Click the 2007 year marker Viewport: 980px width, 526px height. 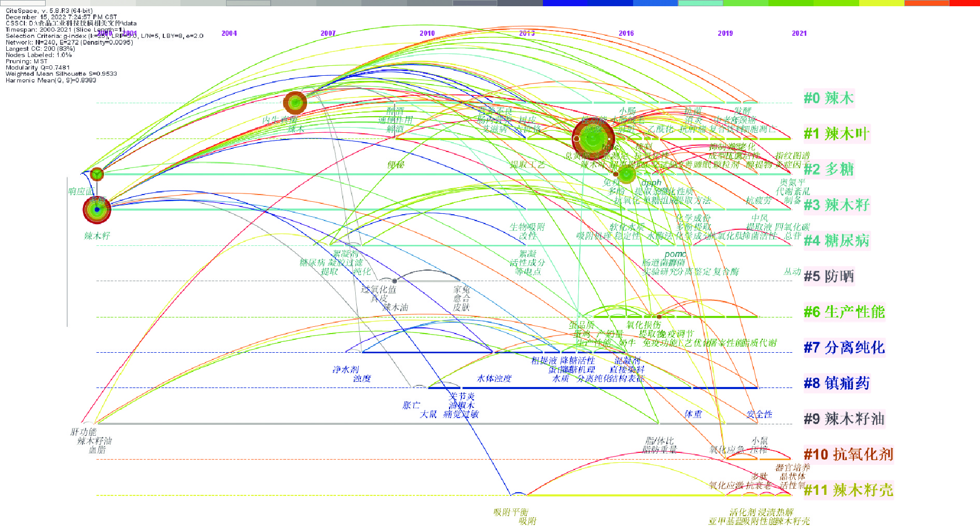[328, 33]
